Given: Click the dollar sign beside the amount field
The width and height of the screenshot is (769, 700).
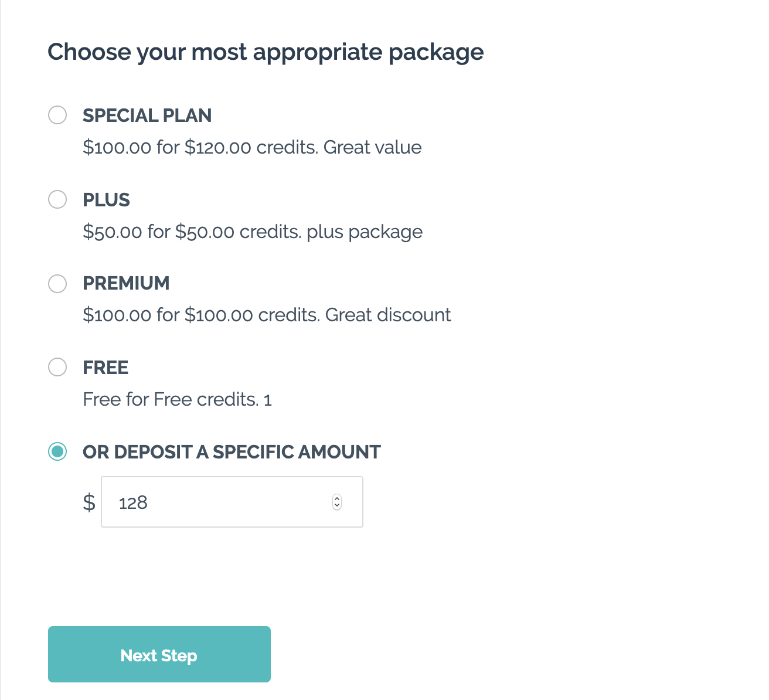Looking at the screenshot, I should pyautogui.click(x=89, y=502).
